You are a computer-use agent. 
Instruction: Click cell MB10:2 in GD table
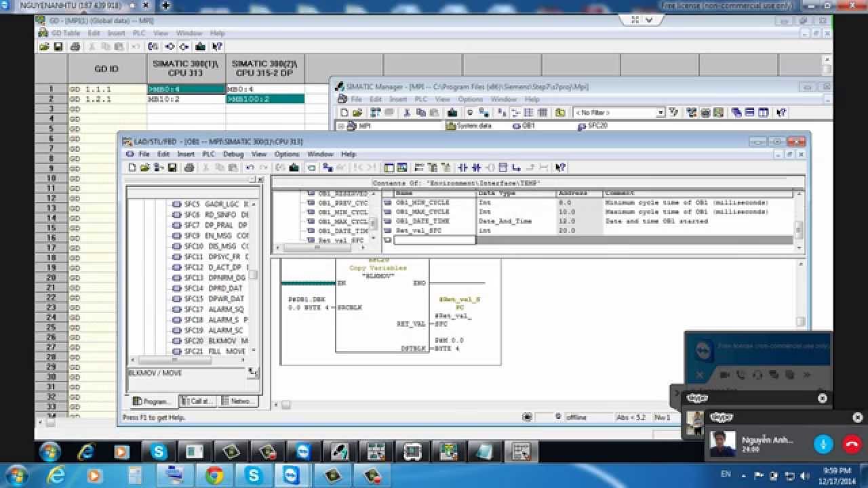(x=186, y=99)
